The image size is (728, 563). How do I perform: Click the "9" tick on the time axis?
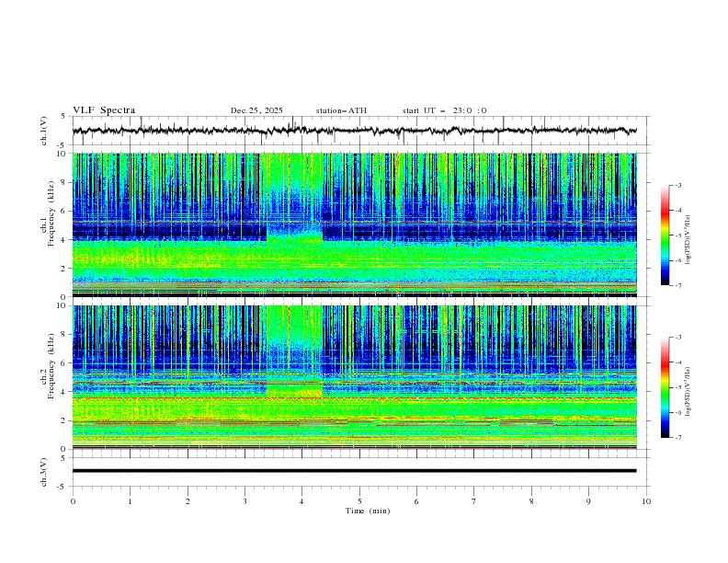(588, 501)
